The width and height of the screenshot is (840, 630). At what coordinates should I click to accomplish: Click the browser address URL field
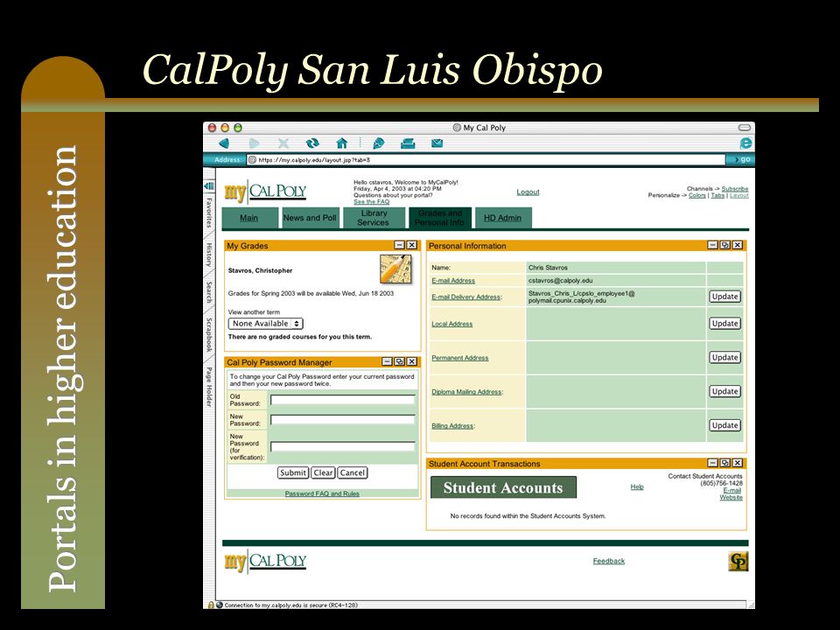click(x=486, y=159)
